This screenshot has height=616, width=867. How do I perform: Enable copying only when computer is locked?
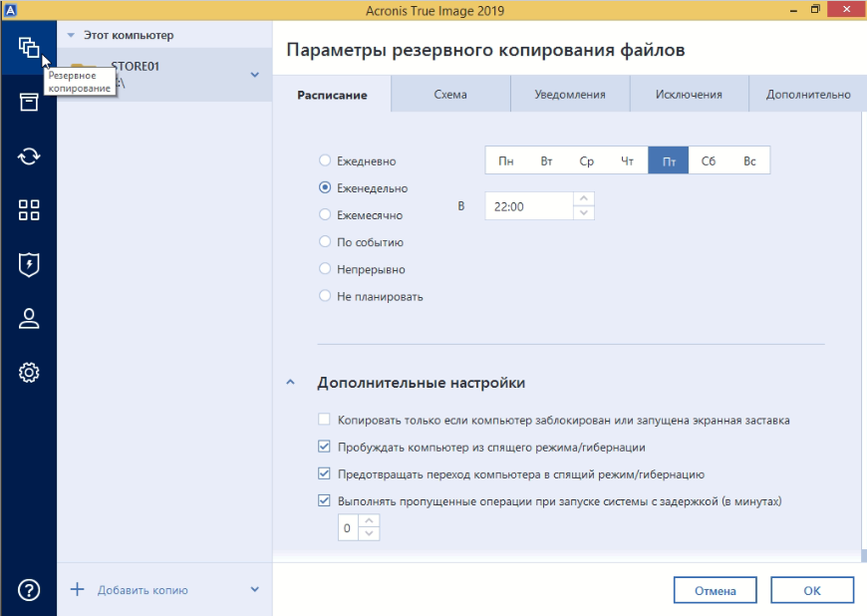[324, 420]
